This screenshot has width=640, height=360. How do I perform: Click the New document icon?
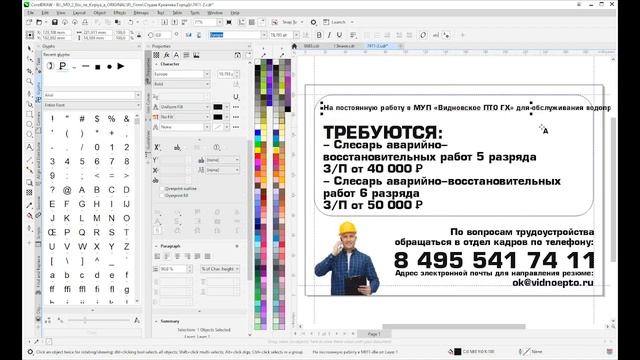[x=29, y=22]
